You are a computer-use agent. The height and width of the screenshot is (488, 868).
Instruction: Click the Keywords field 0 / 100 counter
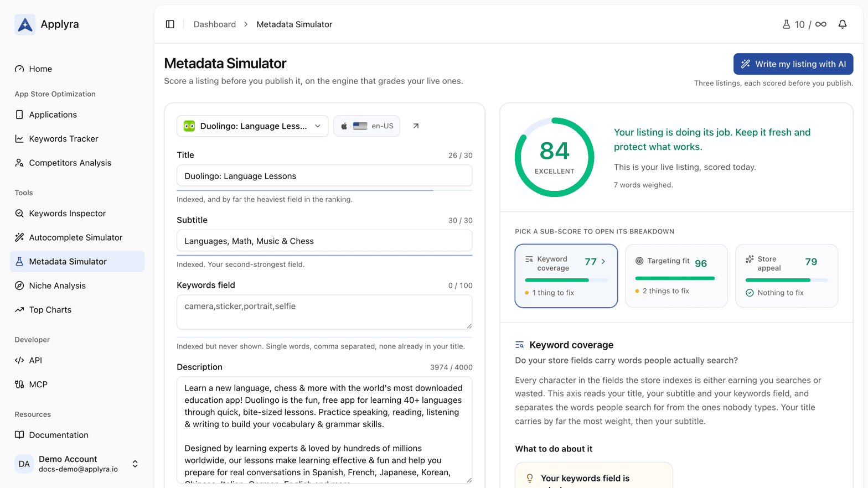point(460,285)
